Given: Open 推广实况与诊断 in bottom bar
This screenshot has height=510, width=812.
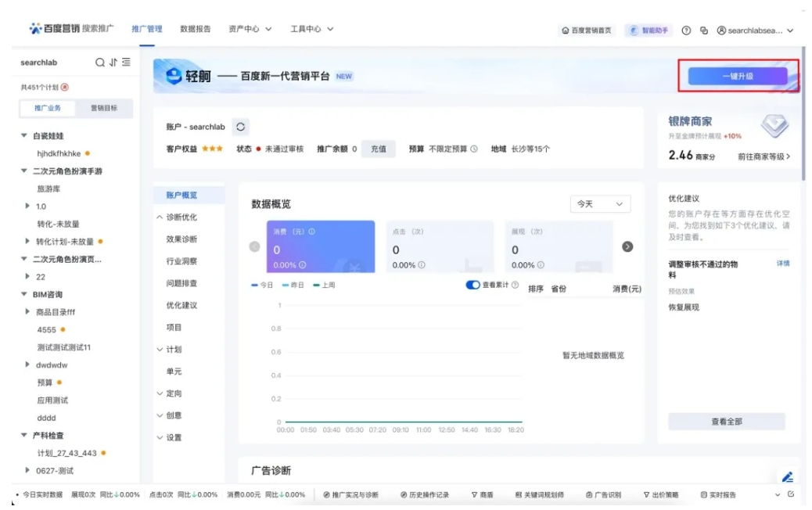Looking at the screenshot, I should [350, 494].
